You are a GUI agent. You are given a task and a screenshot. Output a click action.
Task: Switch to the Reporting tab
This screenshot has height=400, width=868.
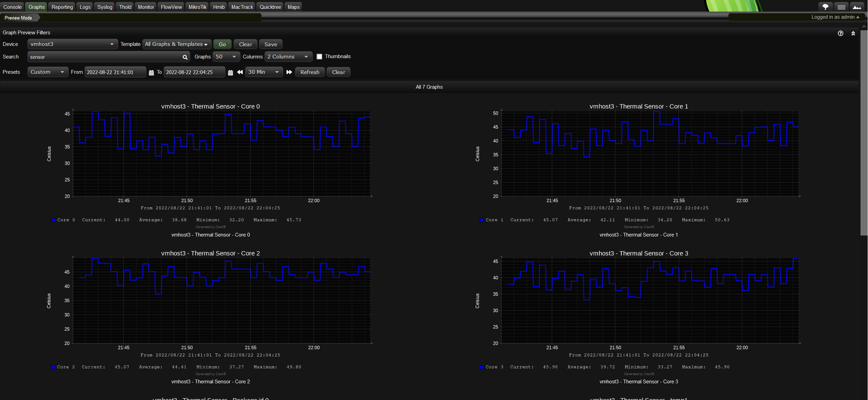pyautogui.click(x=62, y=7)
